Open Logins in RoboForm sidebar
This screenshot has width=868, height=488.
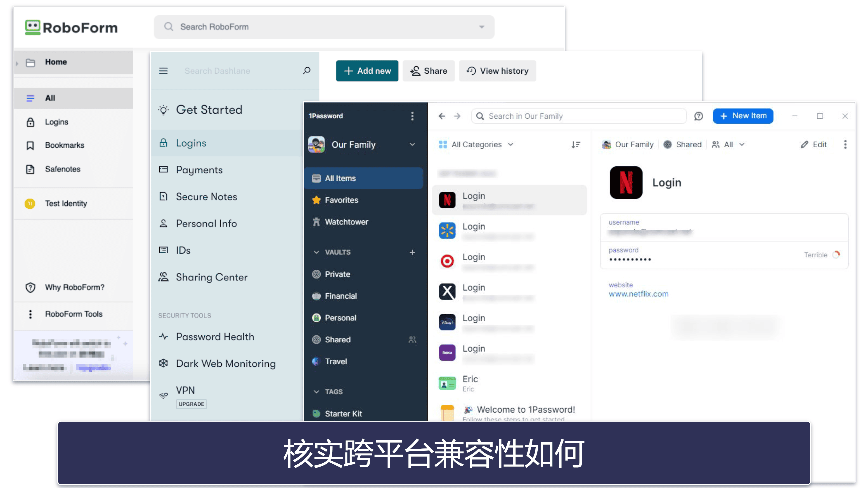pos(73,122)
